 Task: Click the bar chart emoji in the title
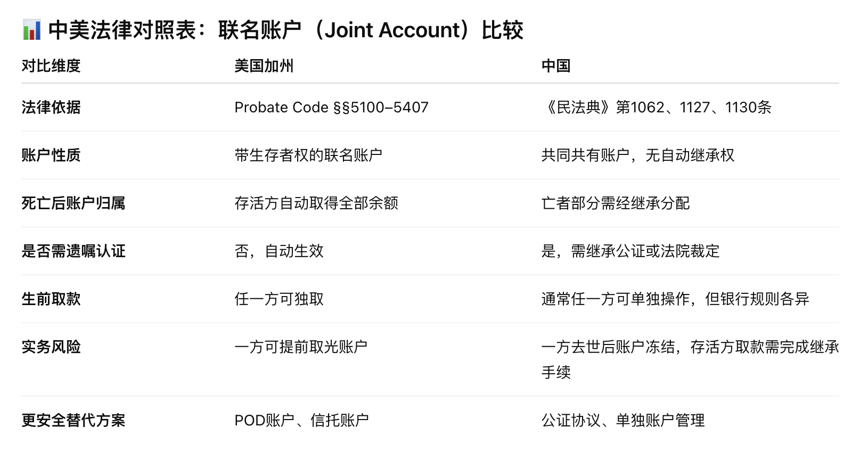click(x=31, y=30)
